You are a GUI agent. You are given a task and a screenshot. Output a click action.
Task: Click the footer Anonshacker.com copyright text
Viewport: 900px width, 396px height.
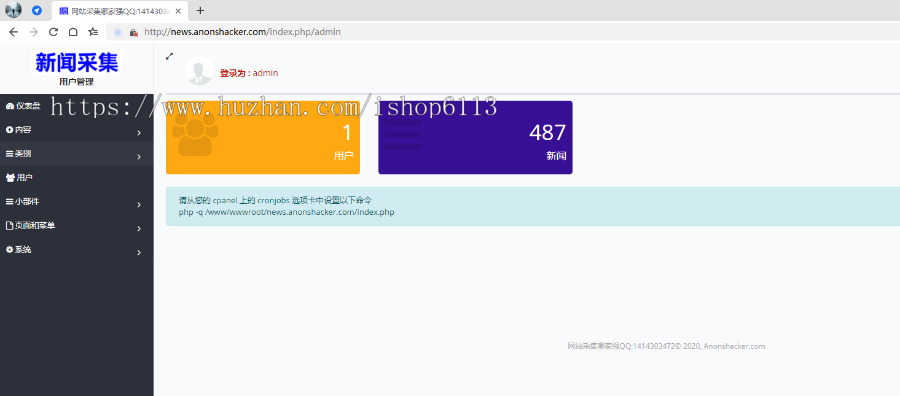point(666,346)
